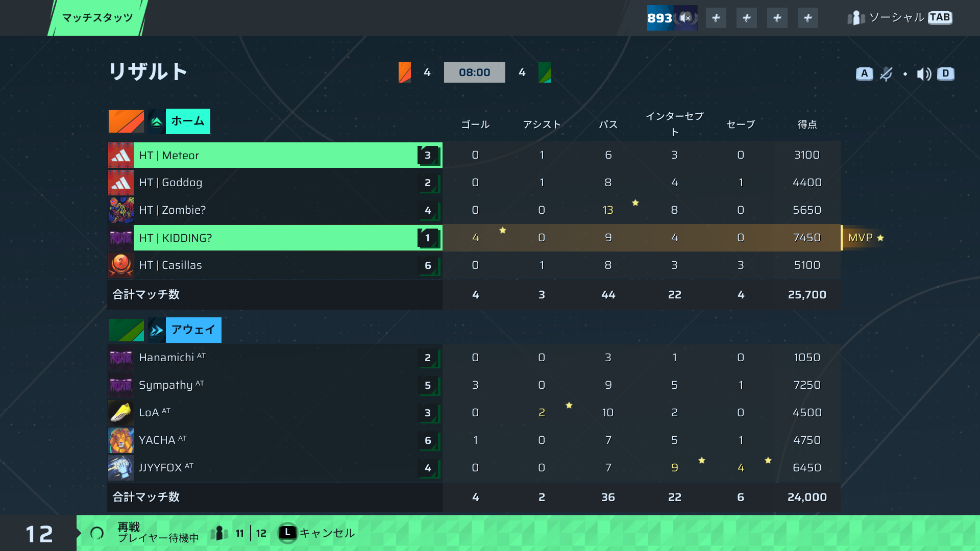Select the Away team label

[193, 330]
